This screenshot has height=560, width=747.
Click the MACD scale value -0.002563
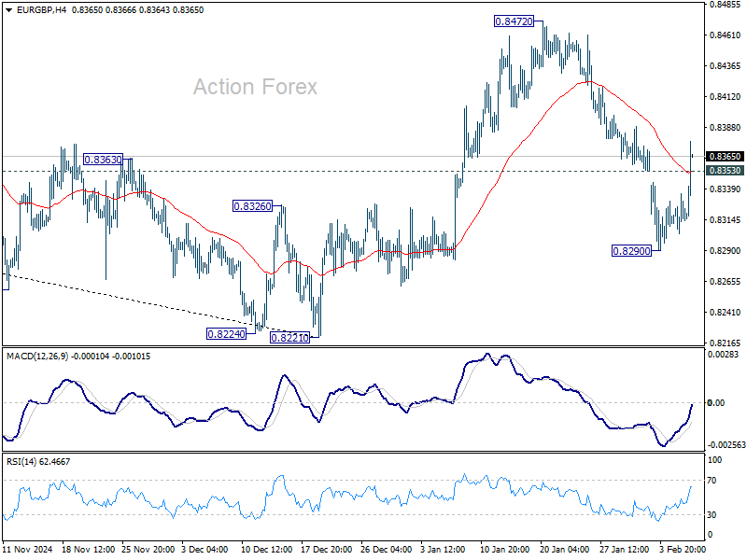coord(726,445)
